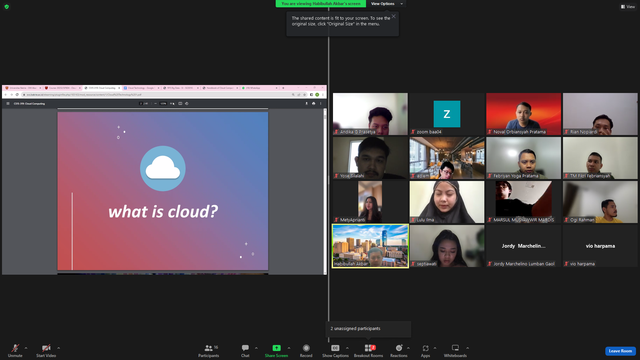Select Andika D Prasetya's video tile
The height and width of the screenshot is (360, 640).
370,114
